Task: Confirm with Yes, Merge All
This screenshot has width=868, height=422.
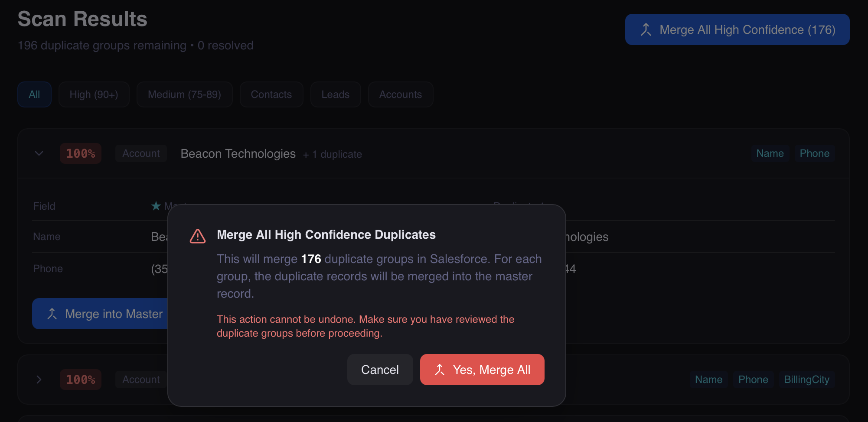Action: (482, 370)
